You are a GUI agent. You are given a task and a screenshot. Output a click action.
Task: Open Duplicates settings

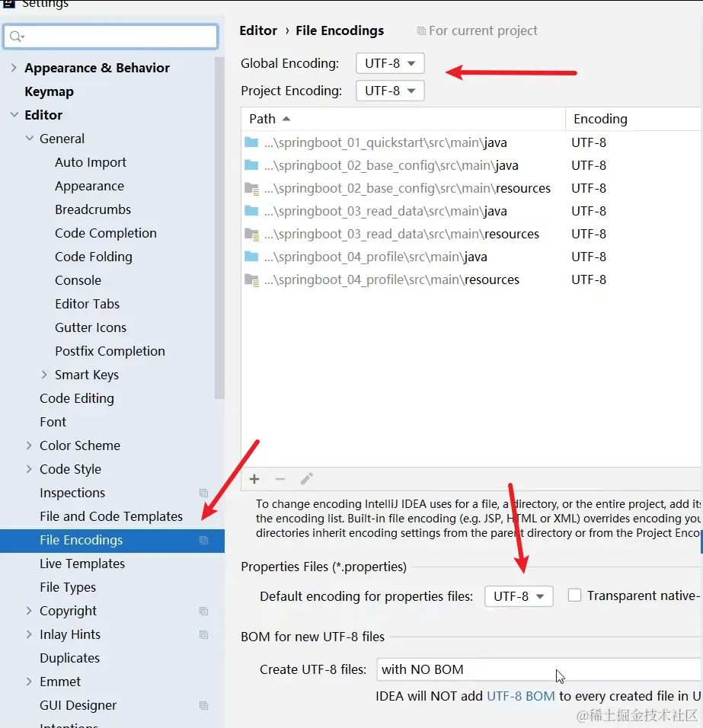coord(69,658)
